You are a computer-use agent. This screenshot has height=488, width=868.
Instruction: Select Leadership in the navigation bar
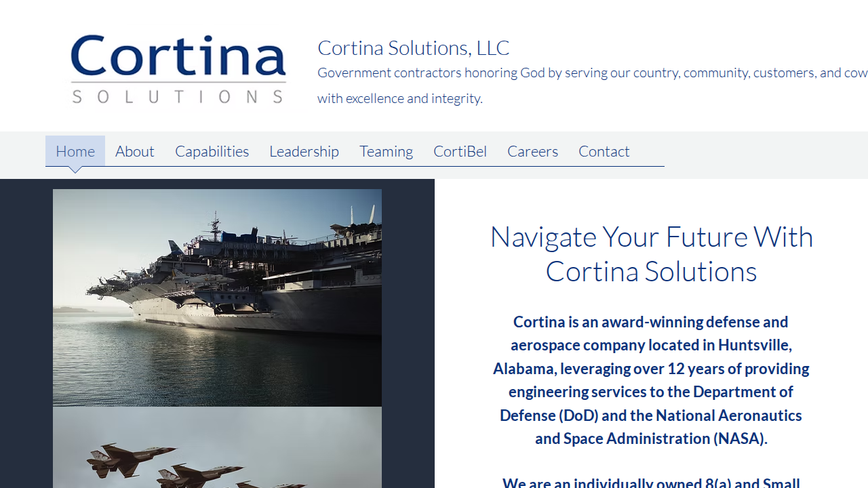click(x=304, y=151)
